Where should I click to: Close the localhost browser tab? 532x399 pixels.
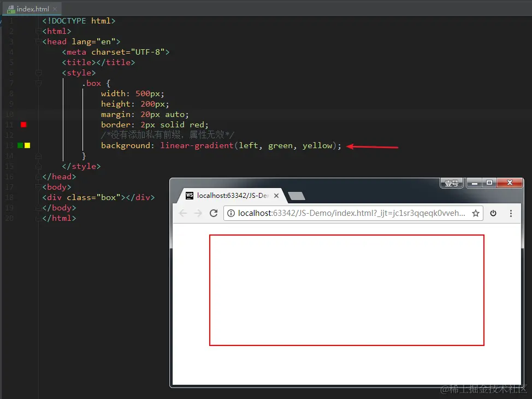tap(276, 196)
